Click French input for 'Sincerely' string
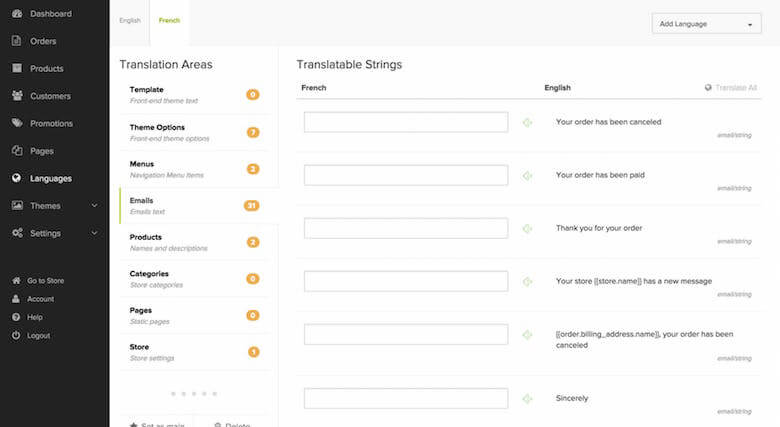Image resolution: width=780 pixels, height=427 pixels. click(406, 398)
